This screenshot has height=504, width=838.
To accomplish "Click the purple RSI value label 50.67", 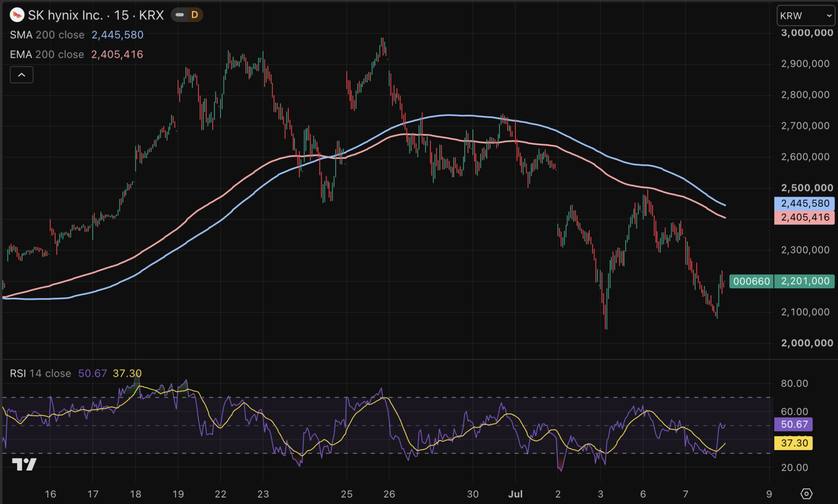I will coord(794,424).
